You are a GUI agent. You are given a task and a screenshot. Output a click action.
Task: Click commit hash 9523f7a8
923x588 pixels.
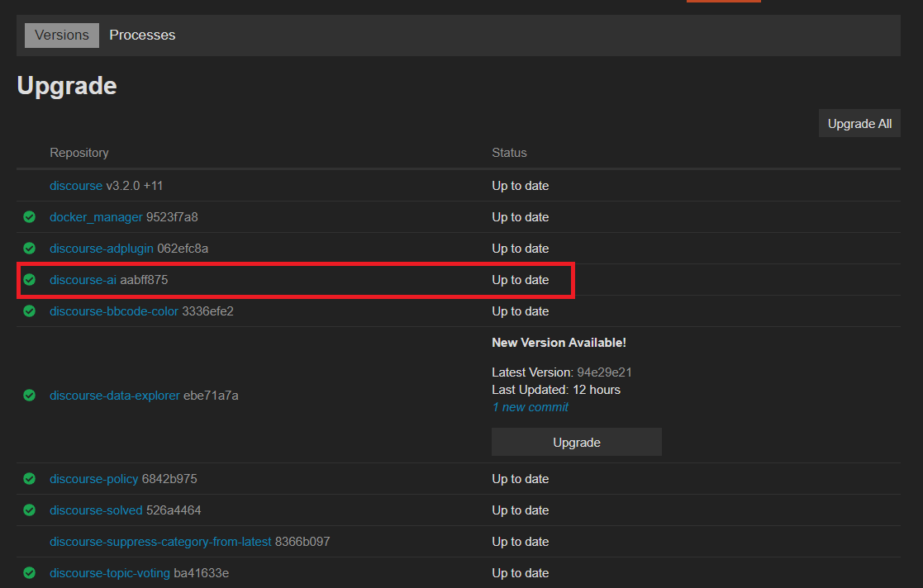(x=172, y=217)
